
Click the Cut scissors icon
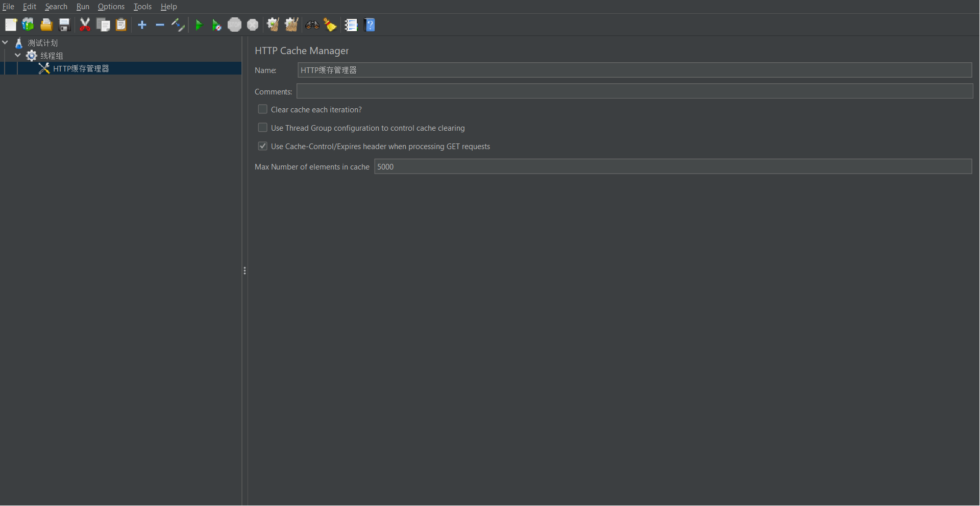pos(85,25)
